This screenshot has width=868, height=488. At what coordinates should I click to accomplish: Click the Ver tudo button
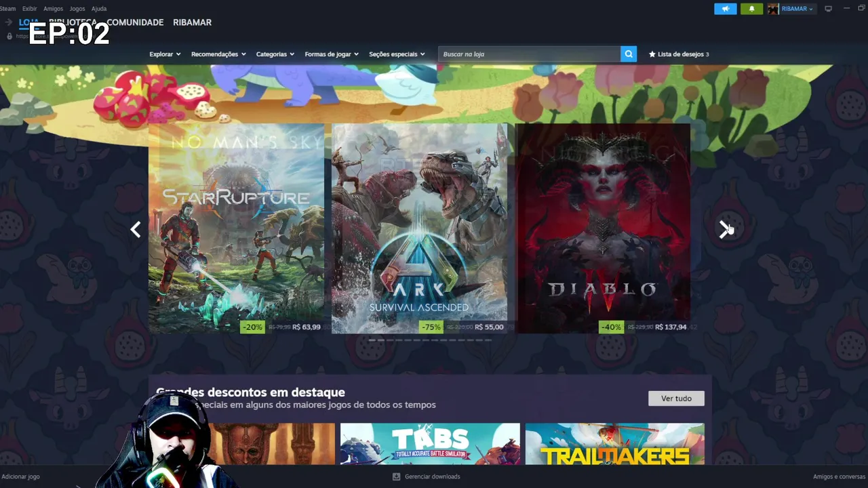point(676,399)
